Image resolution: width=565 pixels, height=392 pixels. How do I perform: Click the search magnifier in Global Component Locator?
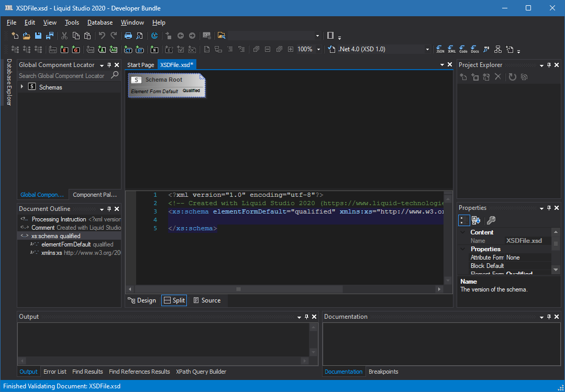click(115, 75)
